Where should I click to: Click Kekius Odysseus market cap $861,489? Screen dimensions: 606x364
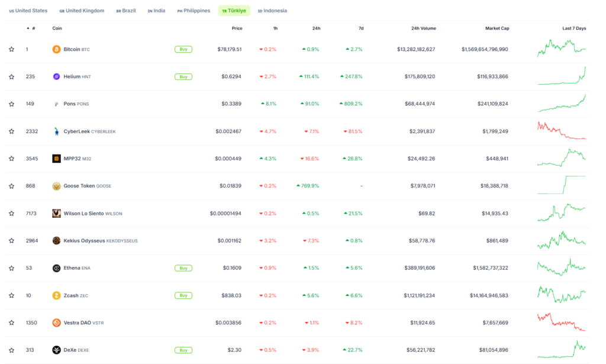497,241
